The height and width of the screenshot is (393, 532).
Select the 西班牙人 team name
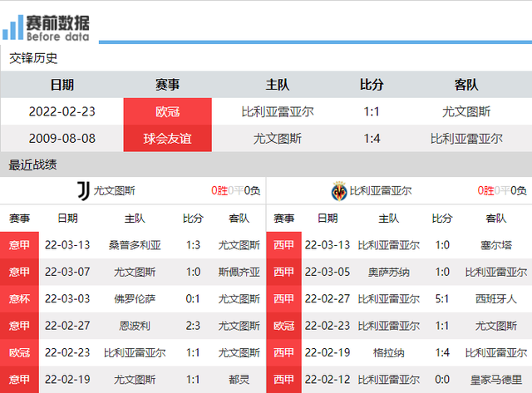(496, 298)
